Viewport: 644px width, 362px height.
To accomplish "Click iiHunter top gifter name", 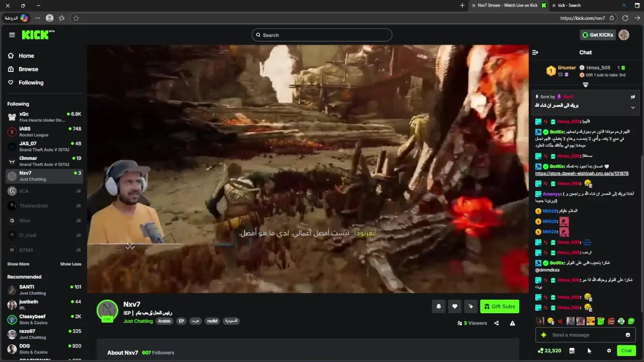I will [567, 67].
